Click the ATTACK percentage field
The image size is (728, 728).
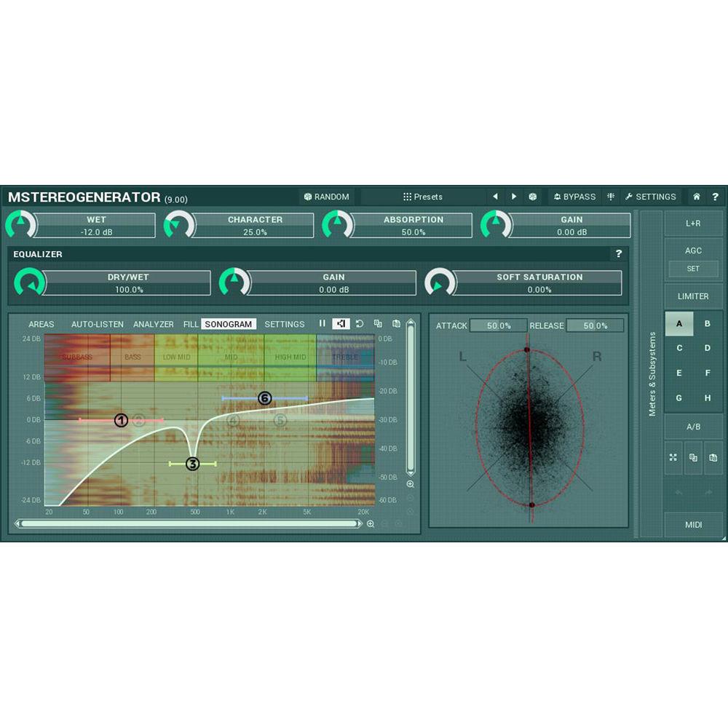click(499, 325)
